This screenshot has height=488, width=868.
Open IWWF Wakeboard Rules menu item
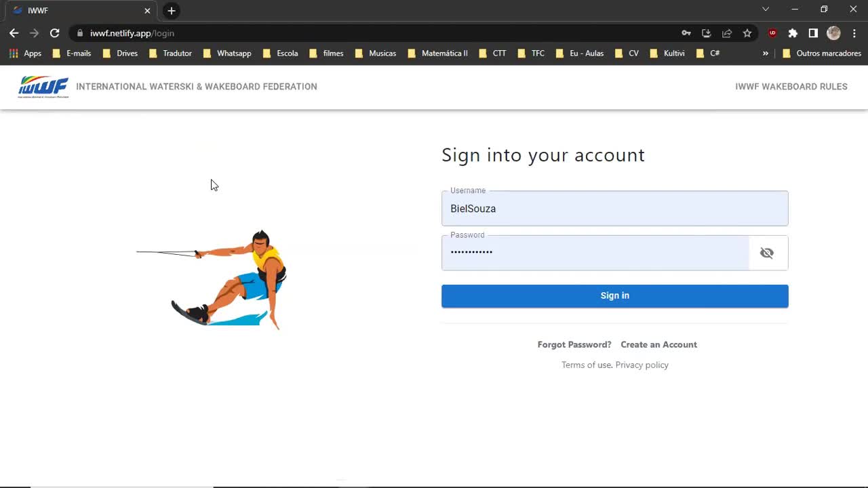791,87
